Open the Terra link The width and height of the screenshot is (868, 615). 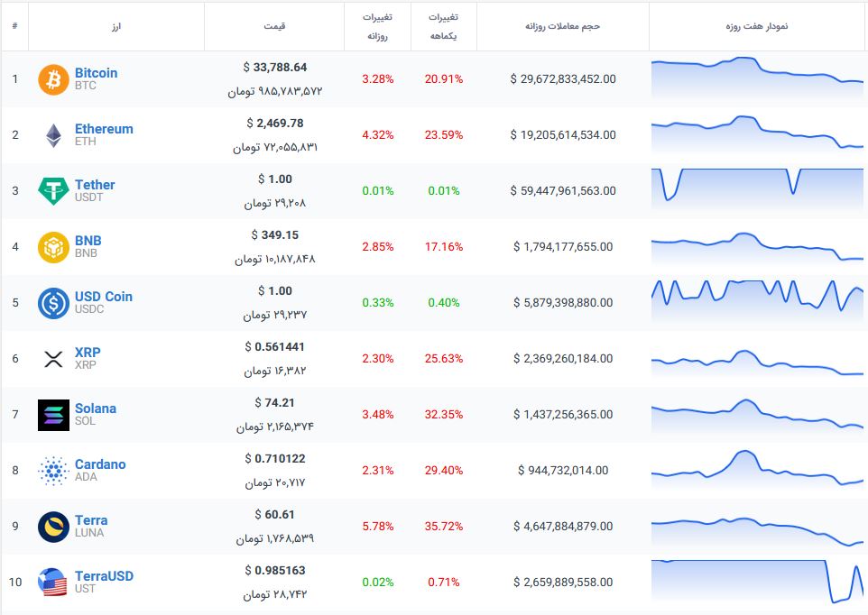(91, 520)
